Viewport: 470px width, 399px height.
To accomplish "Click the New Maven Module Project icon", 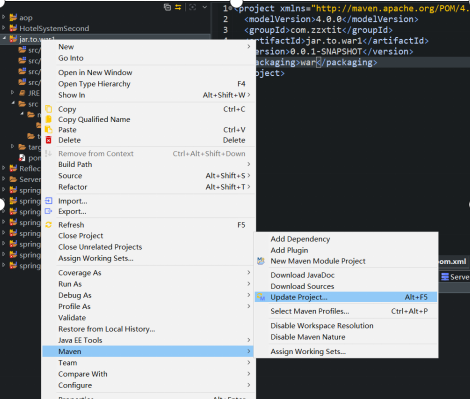I will (x=261, y=261).
